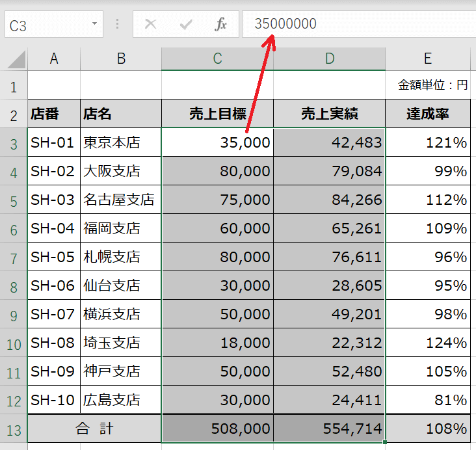Select the 合計 total label cell
The image size is (476, 450).
click(x=94, y=429)
